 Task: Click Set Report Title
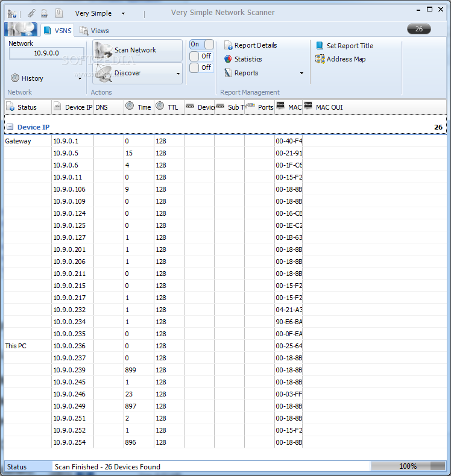tap(345, 46)
